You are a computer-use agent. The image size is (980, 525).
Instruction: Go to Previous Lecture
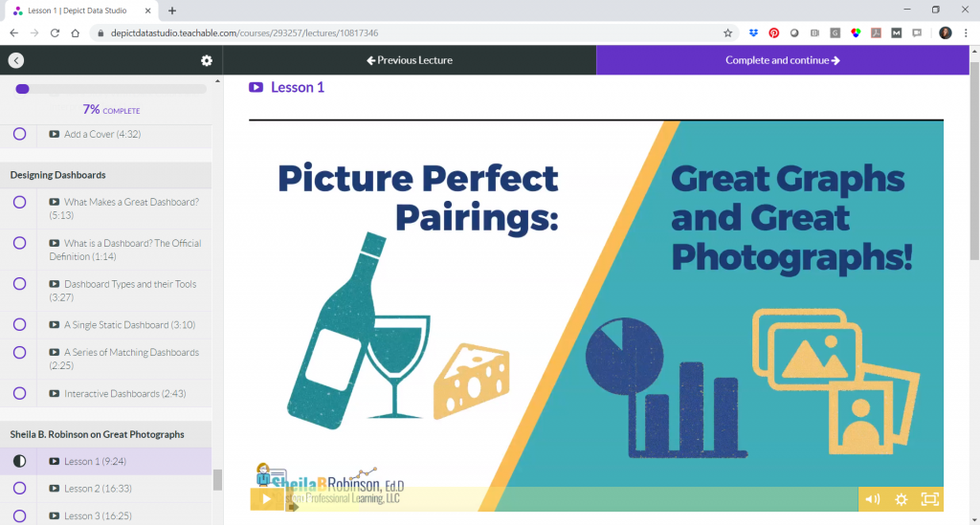point(410,60)
